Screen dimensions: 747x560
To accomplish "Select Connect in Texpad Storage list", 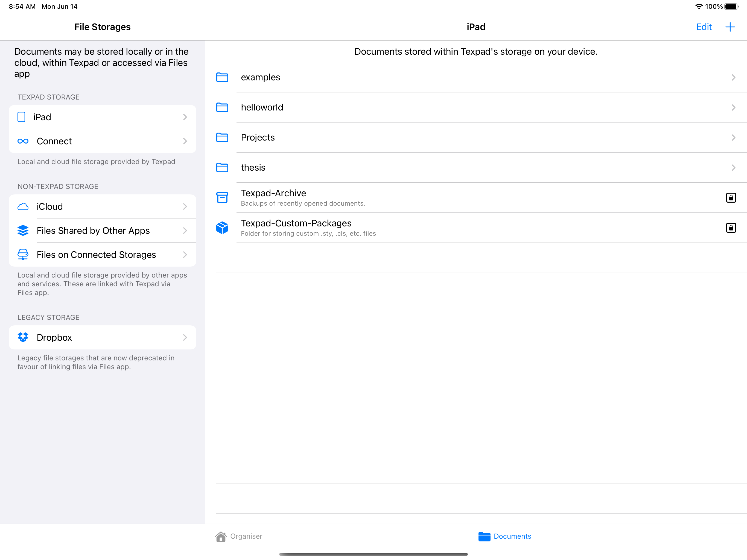I will pyautogui.click(x=102, y=141).
